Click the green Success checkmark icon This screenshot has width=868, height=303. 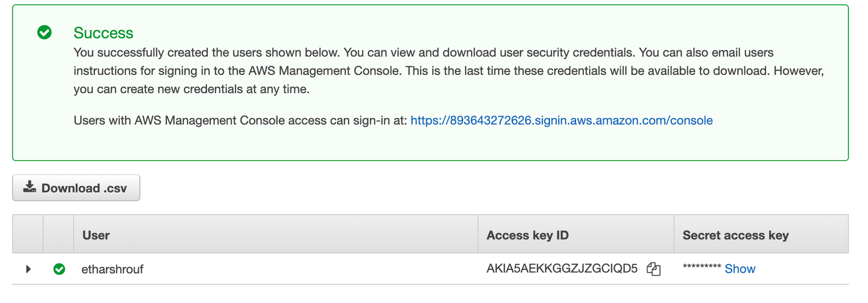click(44, 33)
